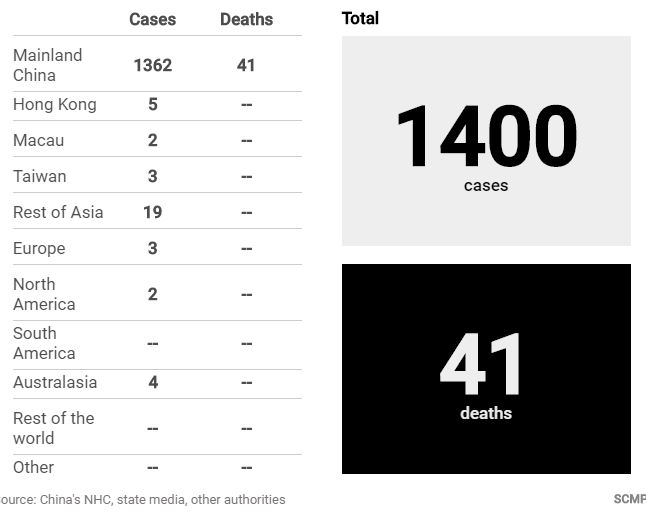Image resolution: width=646 pixels, height=513 pixels.
Task: Click Mainland China's 1362 cases value
Action: click(x=152, y=65)
